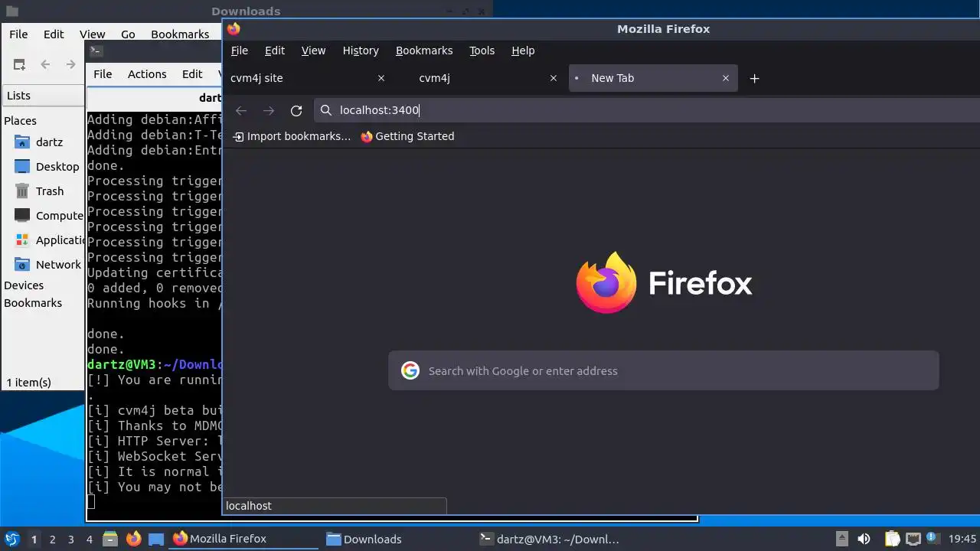Click show desktop icon on taskbar

pos(156,539)
